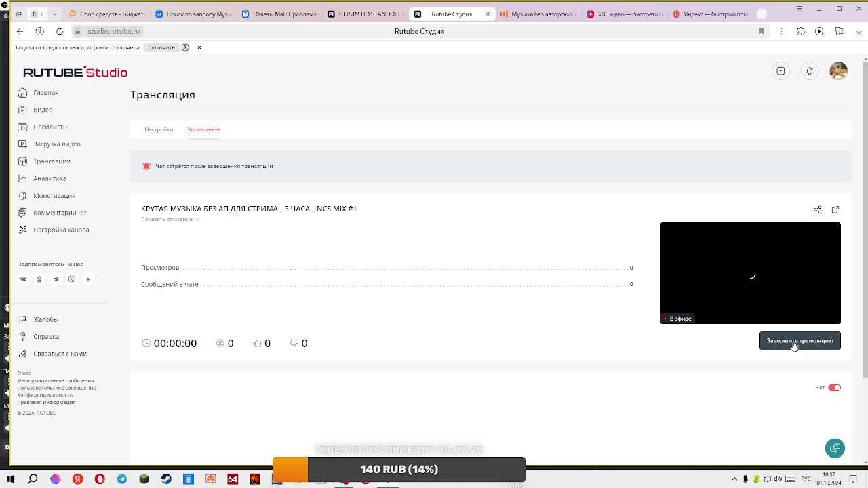Click Завершить трансляцию button
Image resolution: width=868 pixels, height=488 pixels.
800,341
